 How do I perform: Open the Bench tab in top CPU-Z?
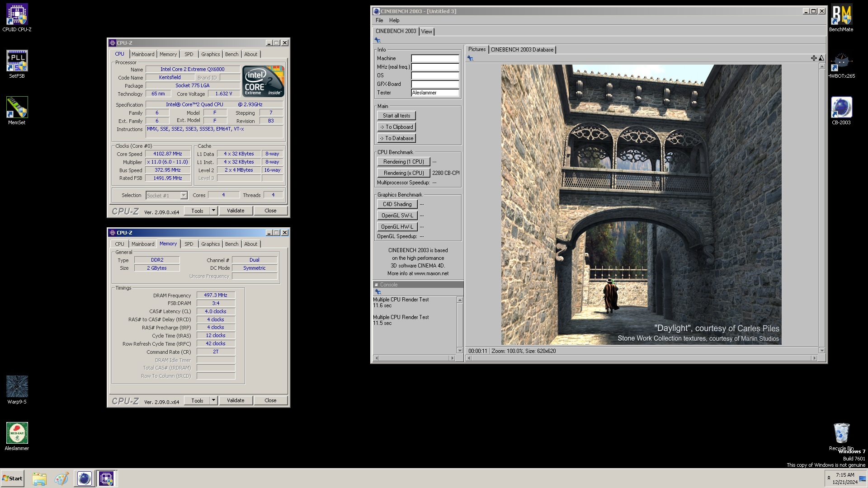coord(231,54)
